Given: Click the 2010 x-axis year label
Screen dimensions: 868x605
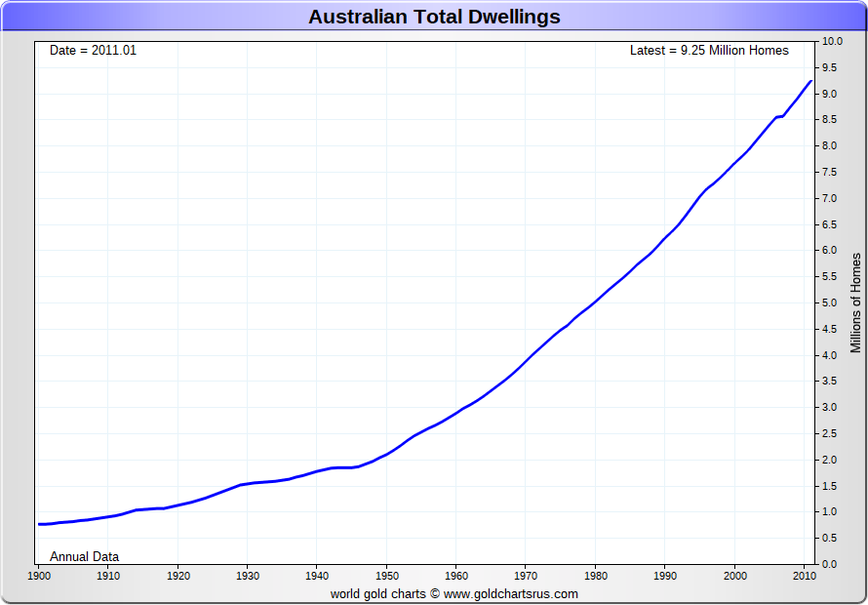Looking at the screenshot, I should coord(804,576).
